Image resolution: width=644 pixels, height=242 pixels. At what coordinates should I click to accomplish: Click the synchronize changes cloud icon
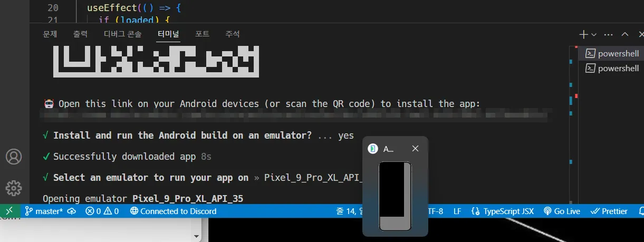tap(72, 211)
